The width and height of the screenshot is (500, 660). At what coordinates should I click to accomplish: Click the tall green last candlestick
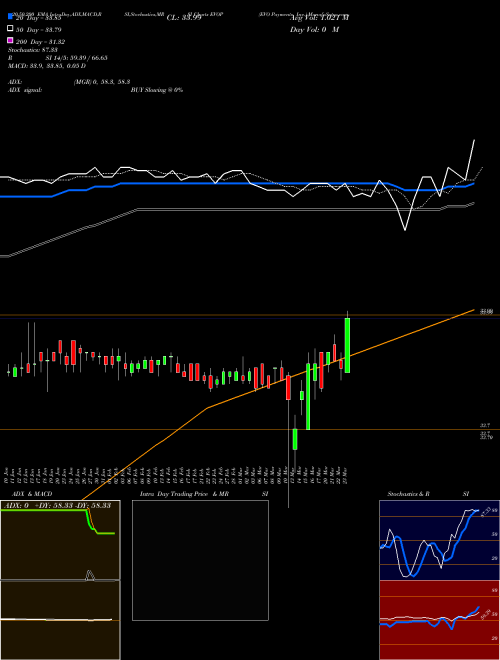[347, 345]
